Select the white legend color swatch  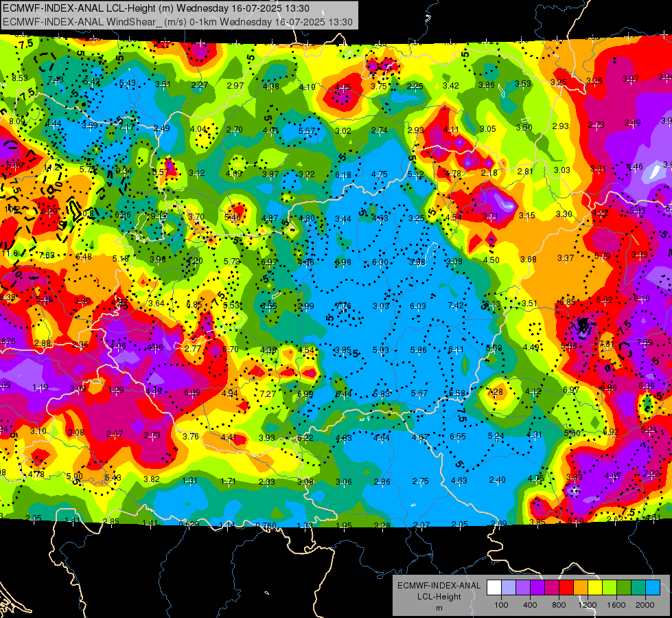click(x=494, y=588)
